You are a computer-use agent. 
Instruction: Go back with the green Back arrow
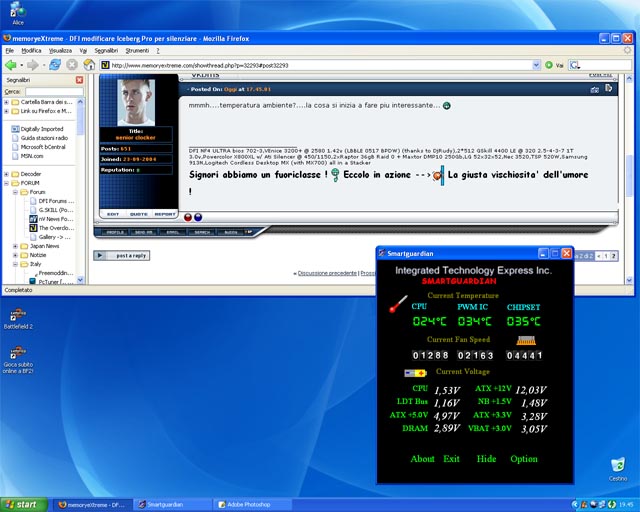11,65
